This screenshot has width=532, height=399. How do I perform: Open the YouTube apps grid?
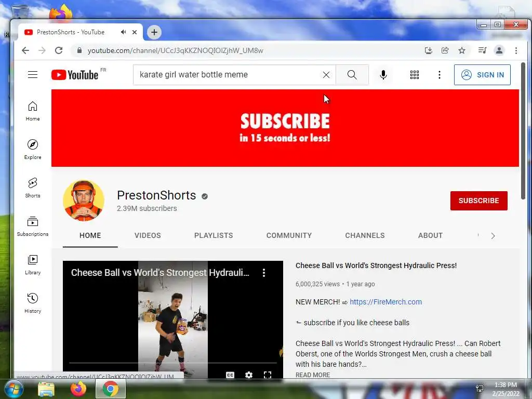pyautogui.click(x=414, y=75)
